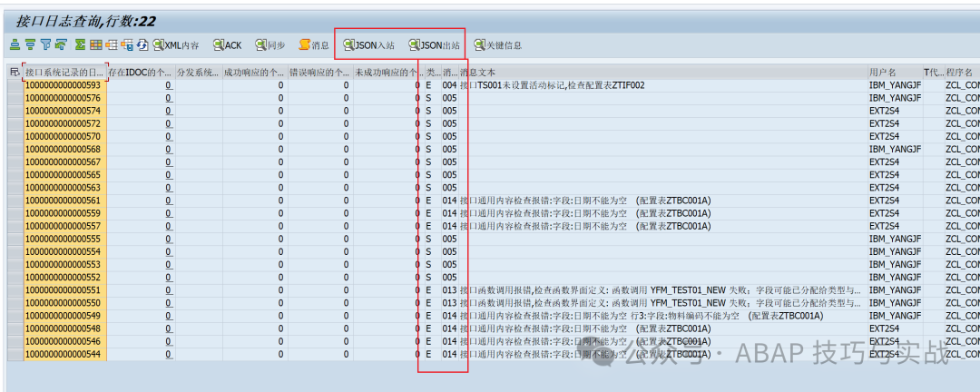The width and height of the screenshot is (980, 392).
Task: Click log number 1000000000000572
Action: coord(63,123)
